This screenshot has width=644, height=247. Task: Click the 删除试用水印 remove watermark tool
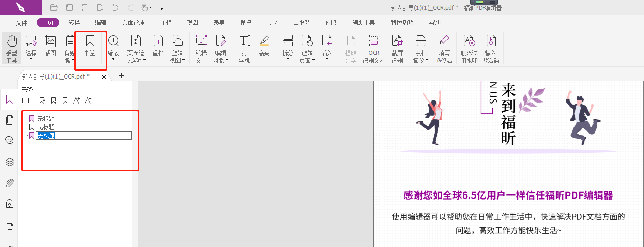469,48
